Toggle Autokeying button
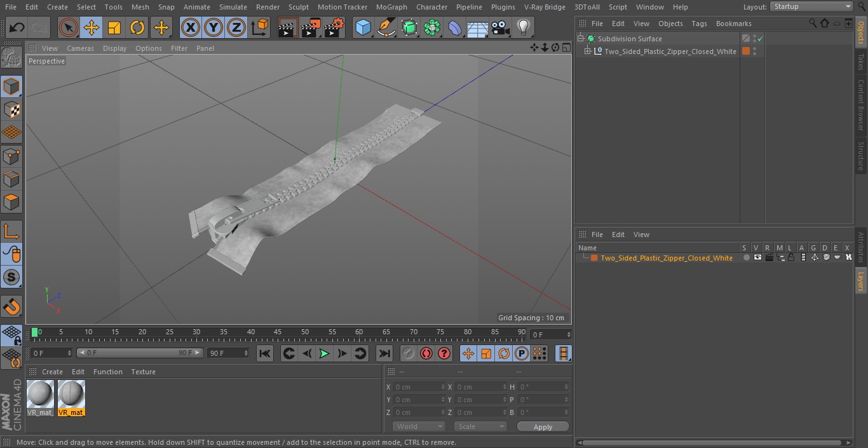 [x=426, y=354]
